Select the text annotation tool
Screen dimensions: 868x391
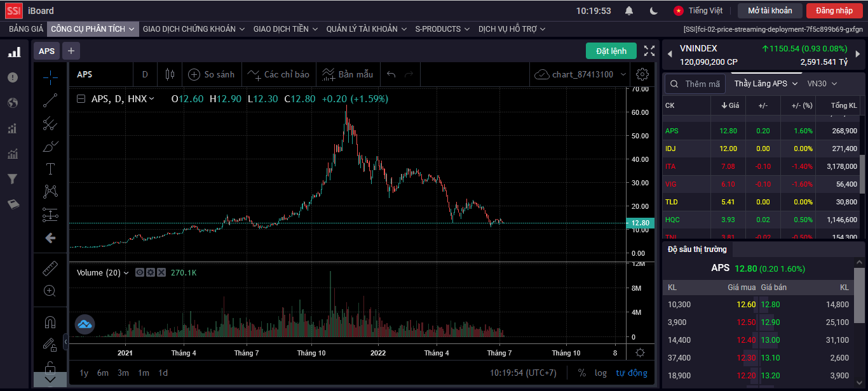(50, 169)
